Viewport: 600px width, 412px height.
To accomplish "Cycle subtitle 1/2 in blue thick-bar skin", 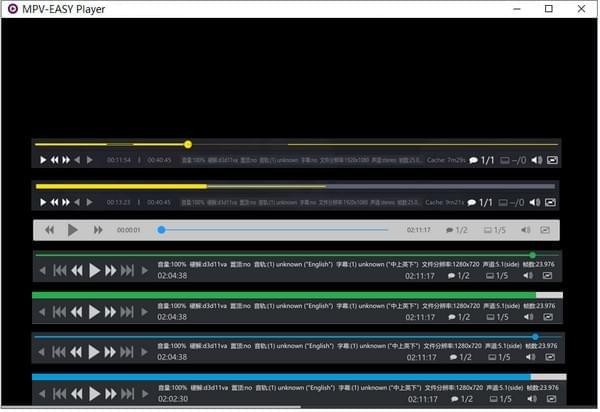I will (x=462, y=399).
